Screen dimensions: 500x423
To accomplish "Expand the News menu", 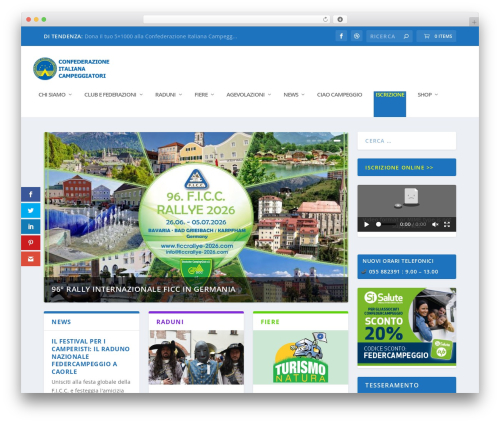I will coord(294,95).
